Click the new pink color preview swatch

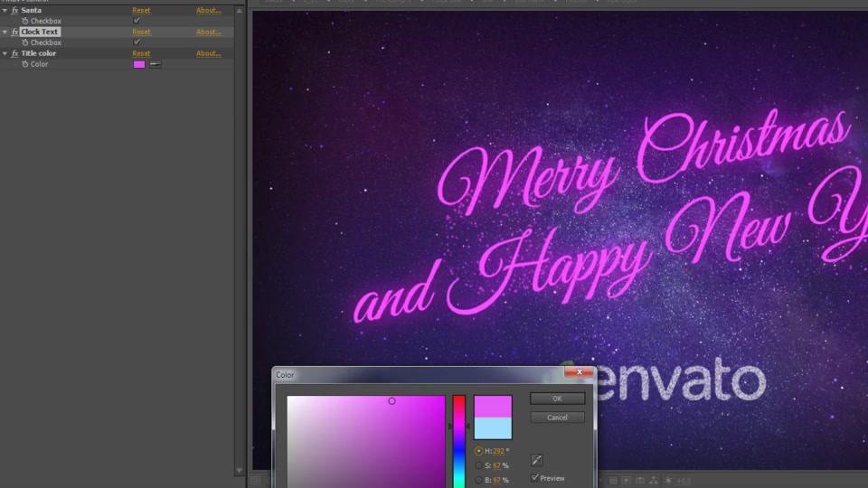(x=493, y=406)
